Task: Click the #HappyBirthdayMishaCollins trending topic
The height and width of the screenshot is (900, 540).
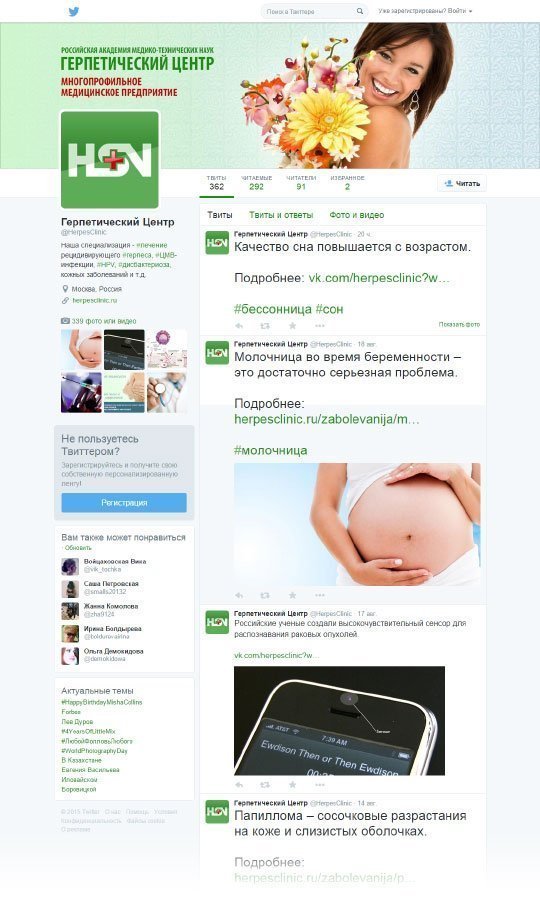Action: point(102,702)
